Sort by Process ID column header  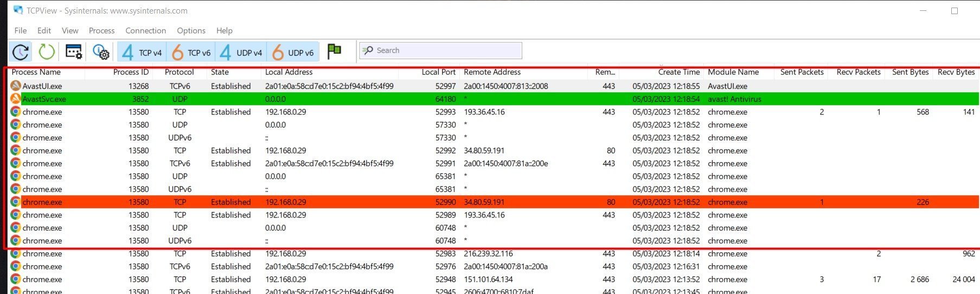click(x=131, y=72)
